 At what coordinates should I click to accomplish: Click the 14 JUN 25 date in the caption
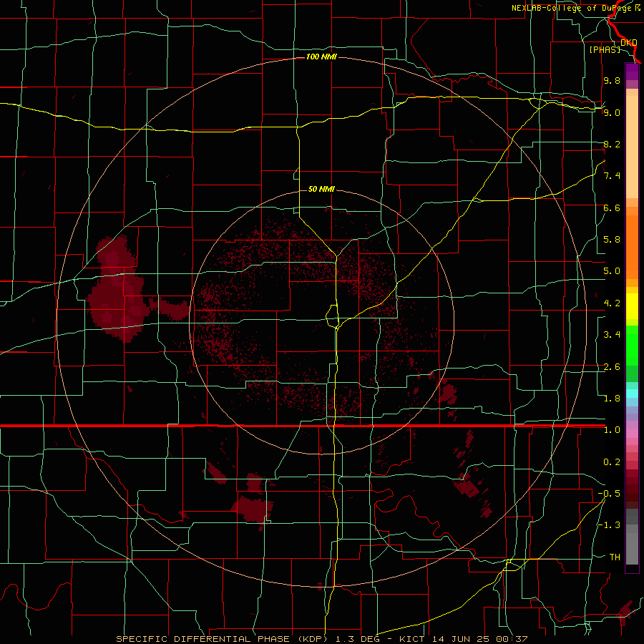tap(460, 639)
